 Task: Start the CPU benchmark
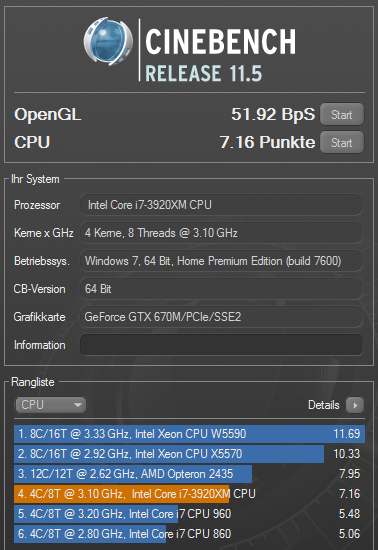[342, 142]
